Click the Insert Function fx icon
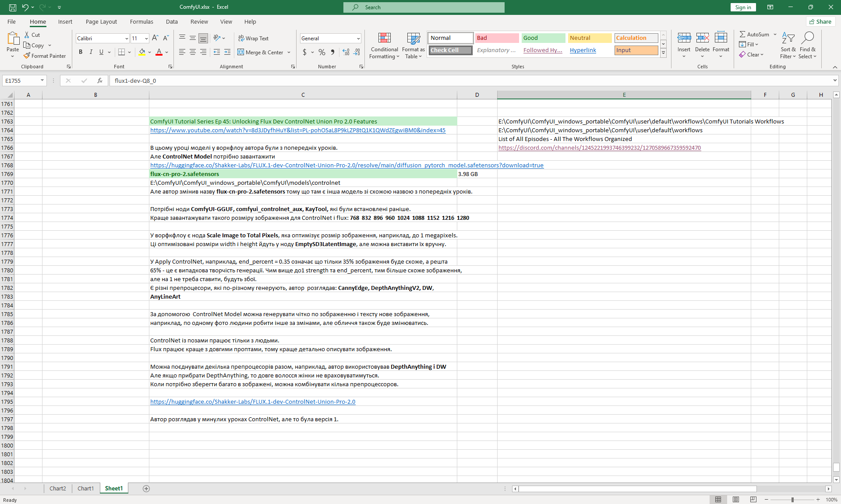The width and height of the screenshot is (841, 504). click(100, 81)
